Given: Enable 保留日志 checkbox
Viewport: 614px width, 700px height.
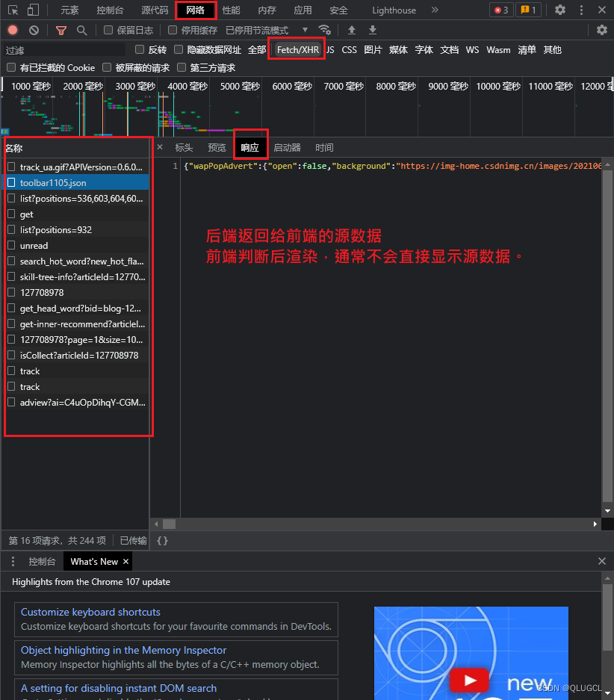Looking at the screenshot, I should [108, 30].
